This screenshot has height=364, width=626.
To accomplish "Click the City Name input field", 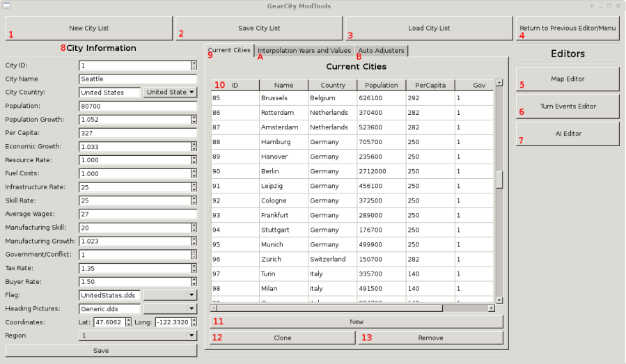I will [x=138, y=79].
